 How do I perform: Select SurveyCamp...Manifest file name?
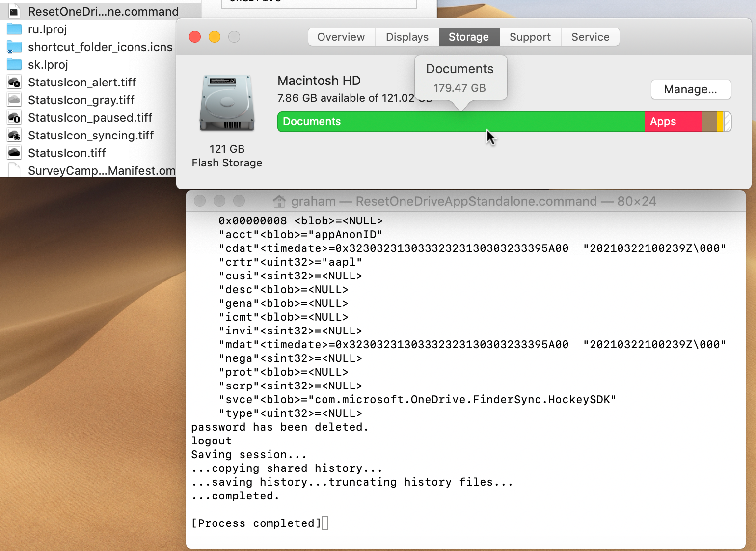pyautogui.click(x=102, y=171)
